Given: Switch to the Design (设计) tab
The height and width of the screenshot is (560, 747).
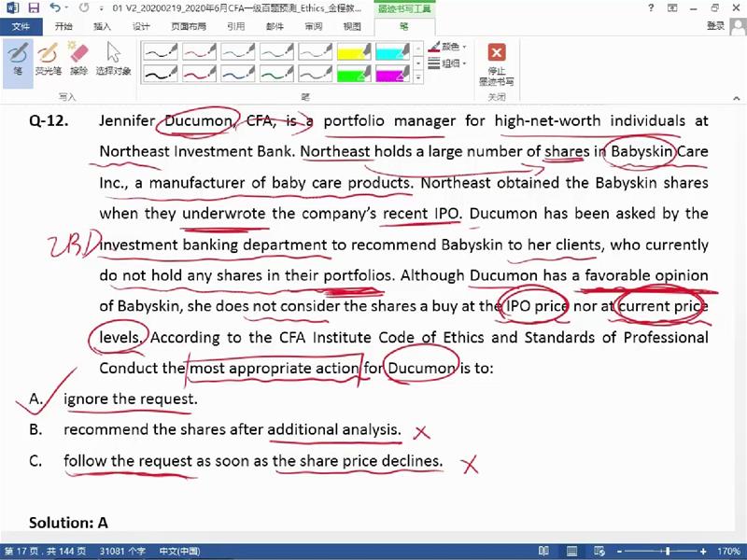Looking at the screenshot, I should (141, 27).
